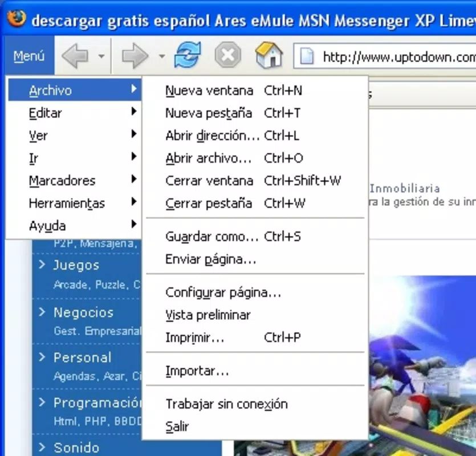This screenshot has width=476, height=456.
Task: Click 'Gest. Empresarial' subcategory text
Action: (x=97, y=331)
